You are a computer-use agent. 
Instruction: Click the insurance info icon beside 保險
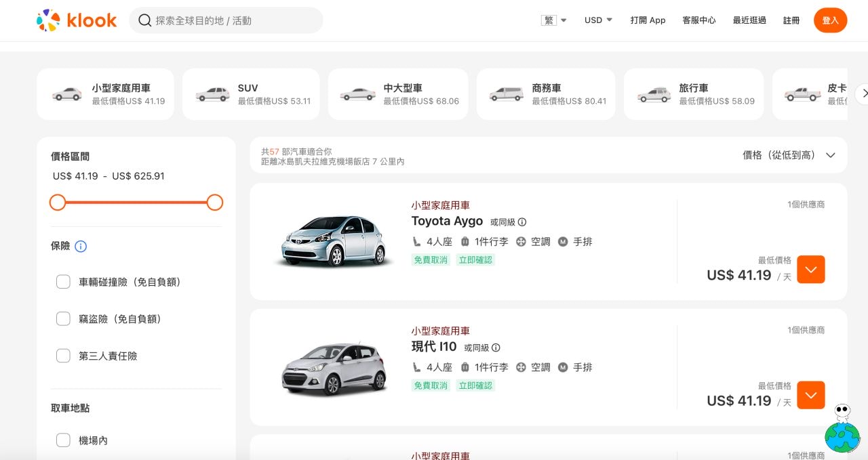point(81,246)
